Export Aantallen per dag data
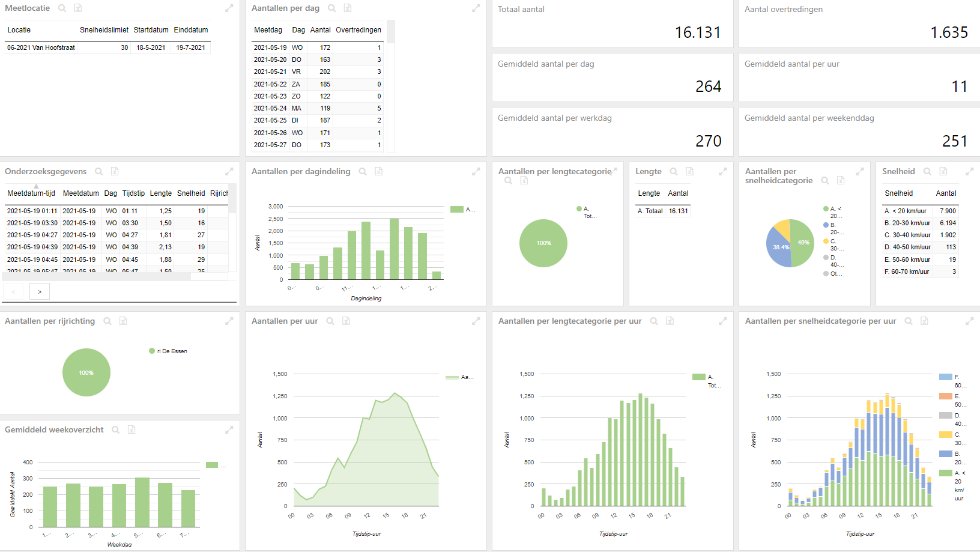The image size is (980, 552). pyautogui.click(x=348, y=8)
